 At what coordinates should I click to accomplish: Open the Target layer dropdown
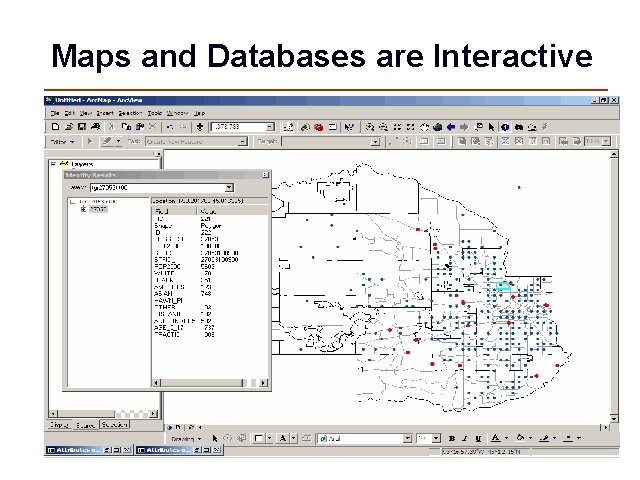(x=376, y=142)
